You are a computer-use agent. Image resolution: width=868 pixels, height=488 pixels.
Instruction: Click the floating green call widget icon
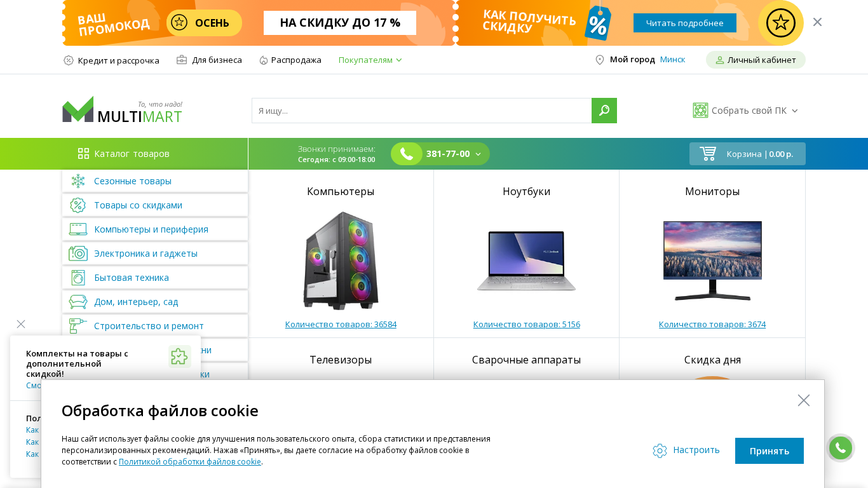[x=840, y=448]
